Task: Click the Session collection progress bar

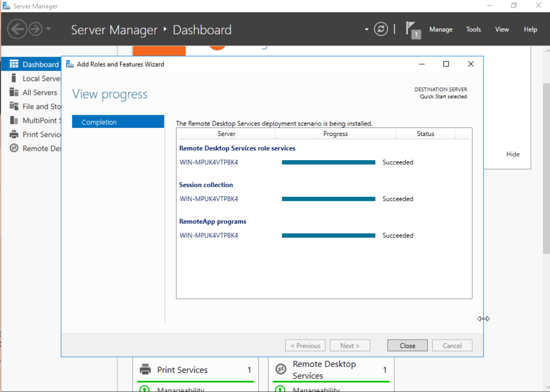Action: [x=329, y=199]
